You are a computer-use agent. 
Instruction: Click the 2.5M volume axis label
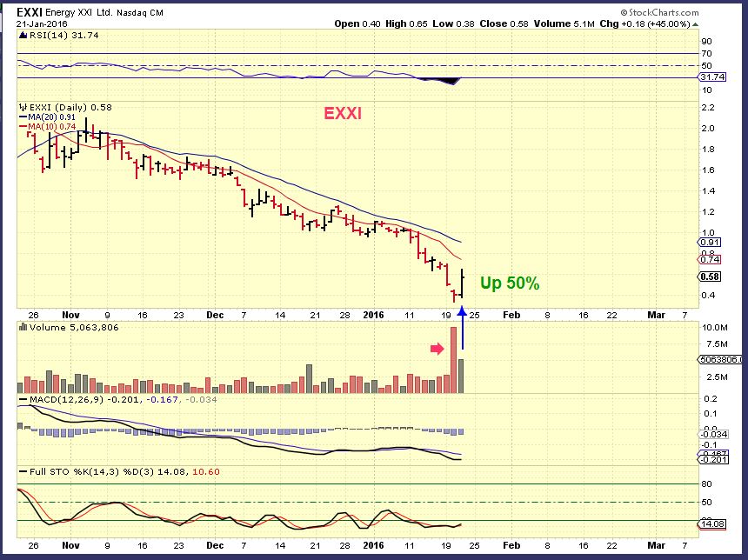pos(717,377)
